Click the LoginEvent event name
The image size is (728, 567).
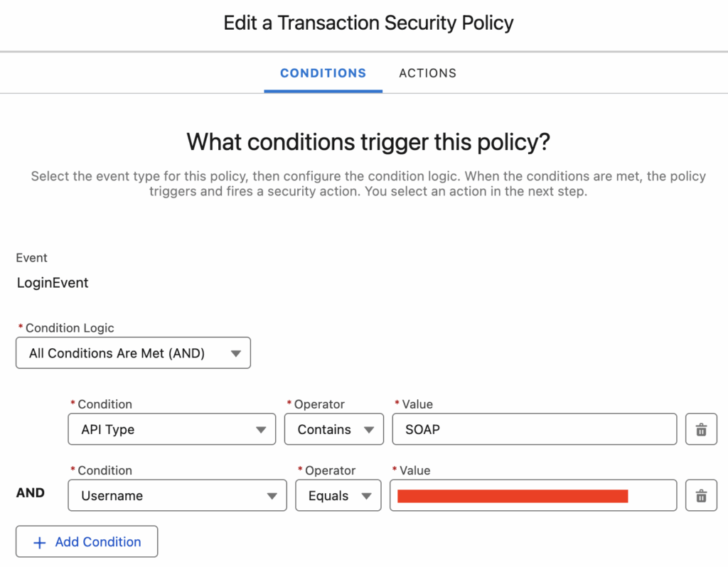point(53,283)
